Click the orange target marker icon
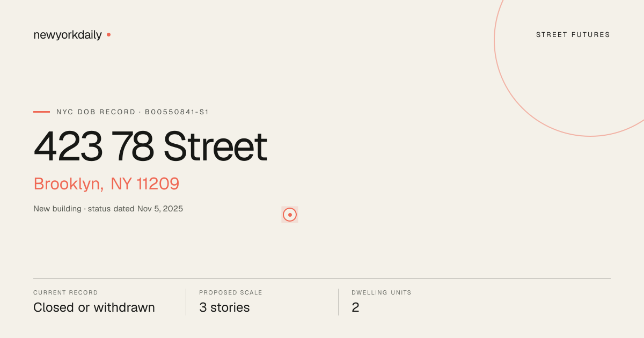This screenshot has height=338, width=644. point(290,215)
